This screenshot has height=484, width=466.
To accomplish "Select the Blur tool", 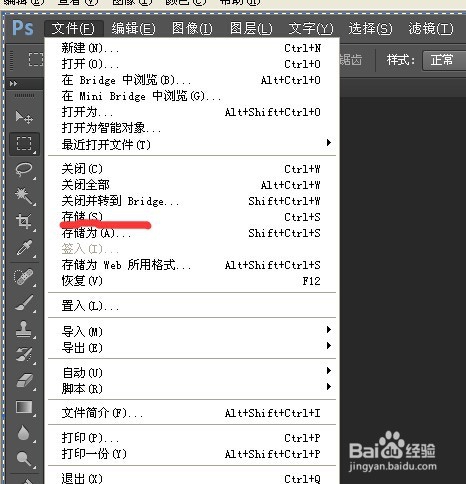I will (x=24, y=433).
